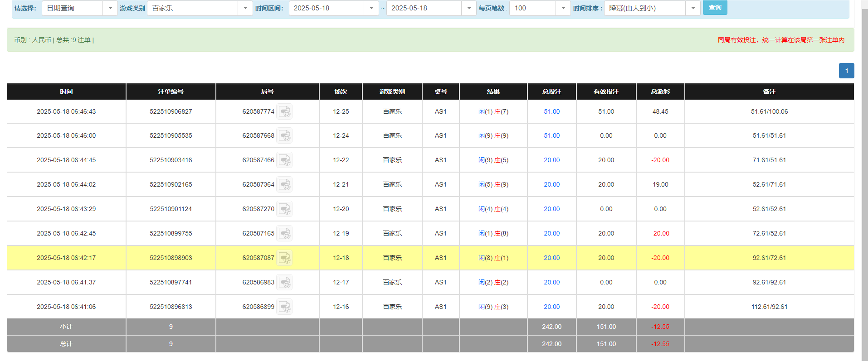This screenshot has width=868, height=361.
Task: Open the end date dropdown arrow
Action: click(x=468, y=8)
